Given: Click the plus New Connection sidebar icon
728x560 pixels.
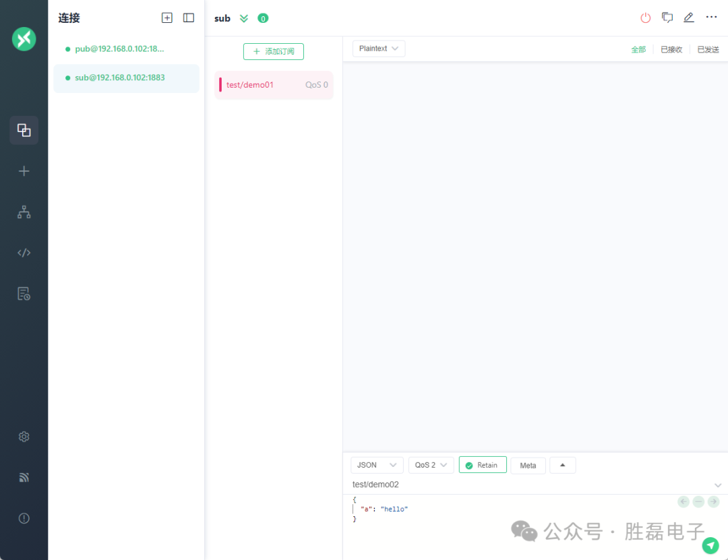Looking at the screenshot, I should (x=24, y=171).
